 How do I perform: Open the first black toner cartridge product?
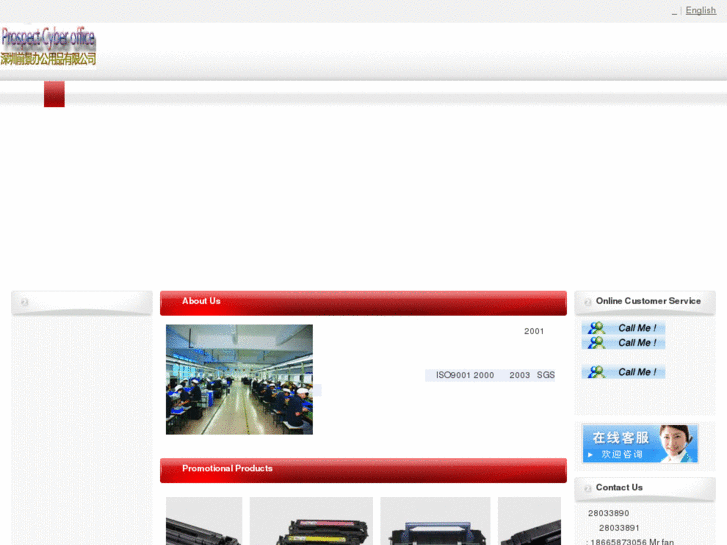click(204, 521)
